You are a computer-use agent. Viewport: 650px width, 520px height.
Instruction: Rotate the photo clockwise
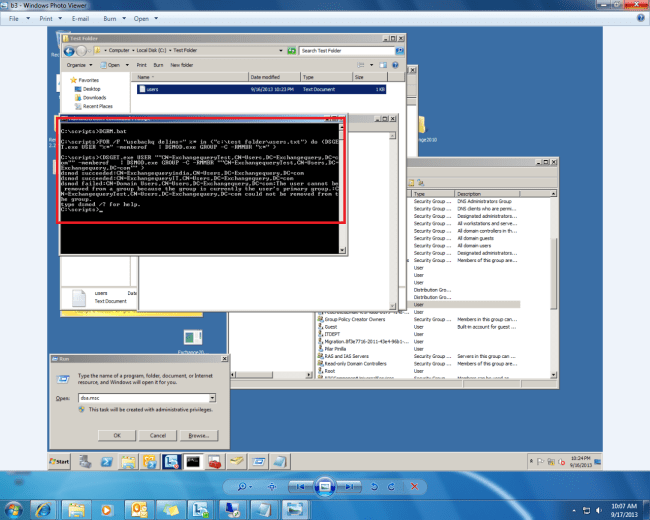tap(391, 485)
